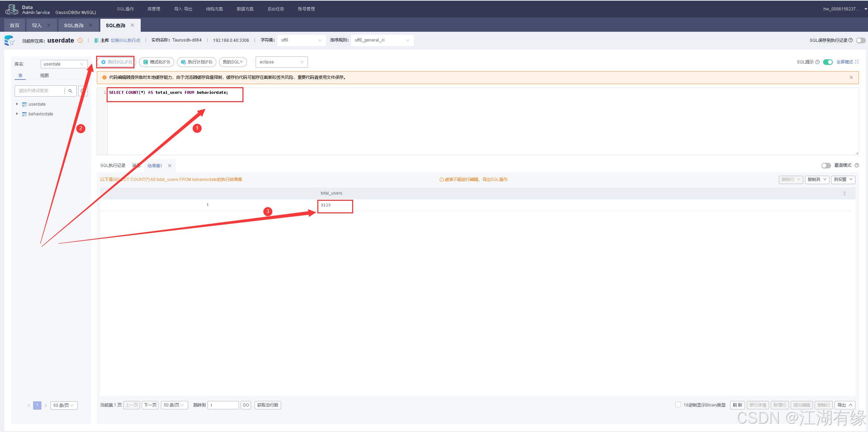Click the Execution Plan (F6) icon
The height and width of the screenshot is (432, 868).
pyautogui.click(x=183, y=62)
